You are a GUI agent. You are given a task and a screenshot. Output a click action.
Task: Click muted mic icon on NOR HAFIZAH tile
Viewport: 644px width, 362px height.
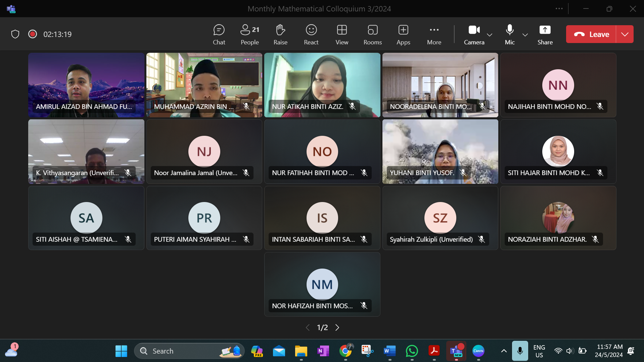[x=364, y=306]
